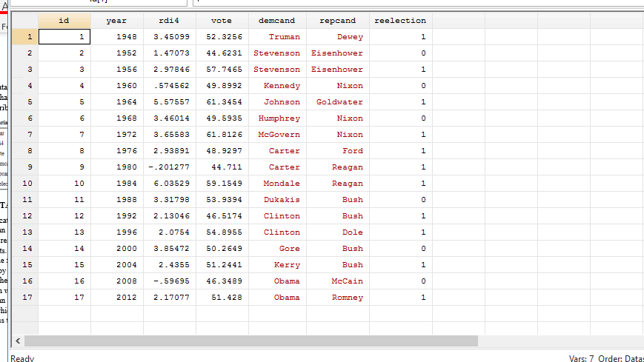This screenshot has width=644, height=362.
Task: Click the McGovern cell
Action: [x=277, y=135]
